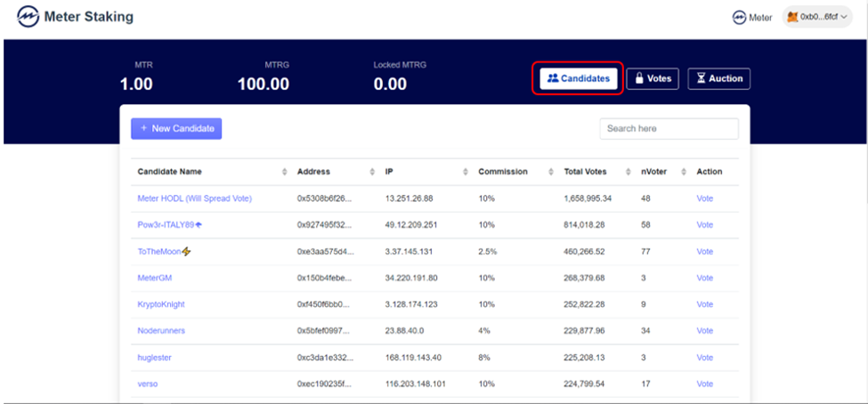This screenshot has width=868, height=404.
Task: Open Noderunners candidate link
Action: click(x=161, y=330)
